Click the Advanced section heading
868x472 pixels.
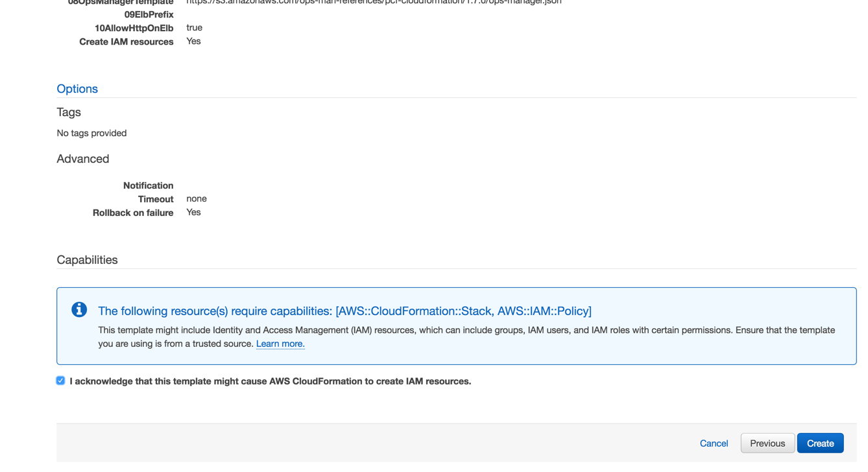pos(83,159)
